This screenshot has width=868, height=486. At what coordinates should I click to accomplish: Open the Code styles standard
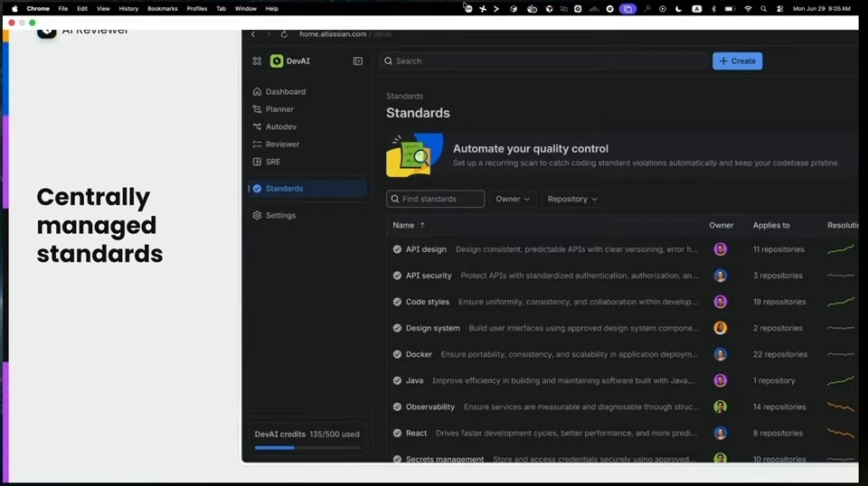[x=428, y=302]
